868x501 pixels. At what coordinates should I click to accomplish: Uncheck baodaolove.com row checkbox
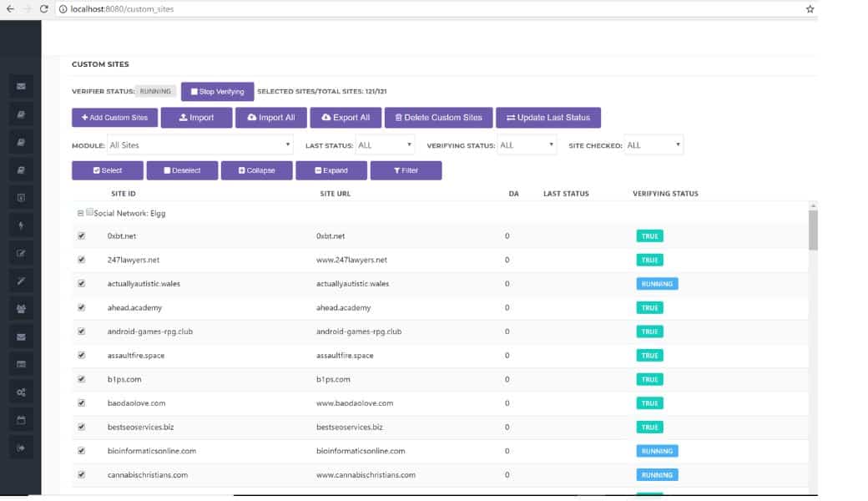tap(82, 403)
